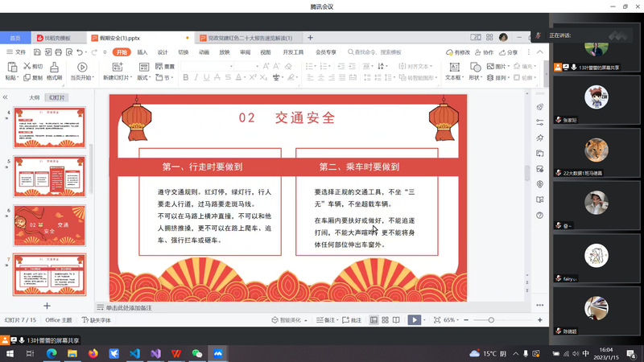This screenshot has width=644, height=362.
Task: Open the Section (节) dropdown
Action: (165, 77)
